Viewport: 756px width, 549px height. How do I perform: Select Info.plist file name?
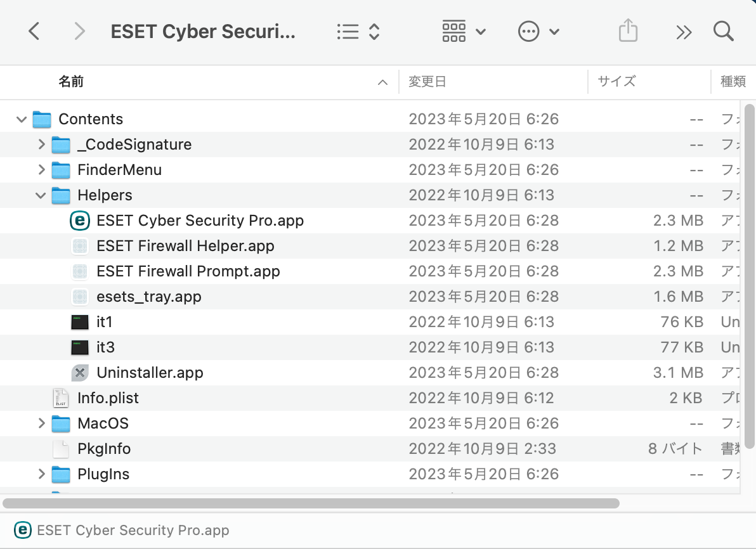pyautogui.click(x=108, y=398)
